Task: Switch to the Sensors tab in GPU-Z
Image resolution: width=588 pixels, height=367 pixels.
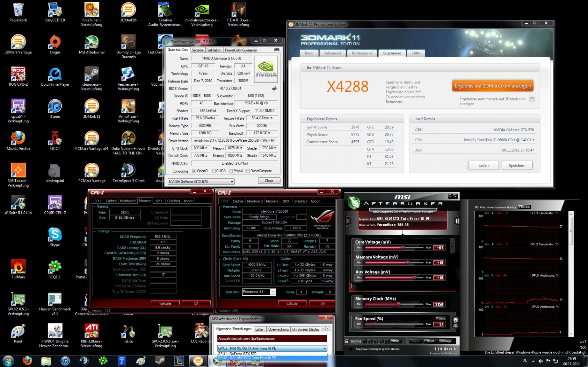Action: coord(198,50)
